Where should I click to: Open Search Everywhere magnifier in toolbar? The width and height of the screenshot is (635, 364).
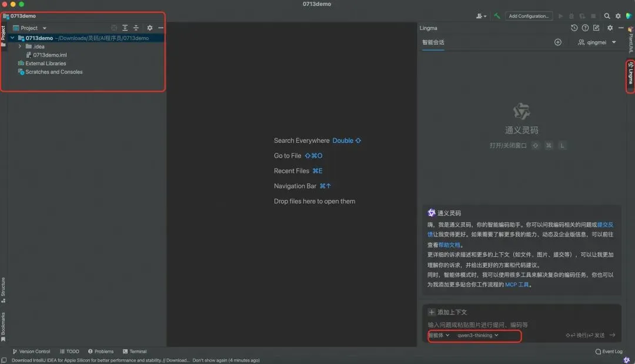pyautogui.click(x=607, y=16)
